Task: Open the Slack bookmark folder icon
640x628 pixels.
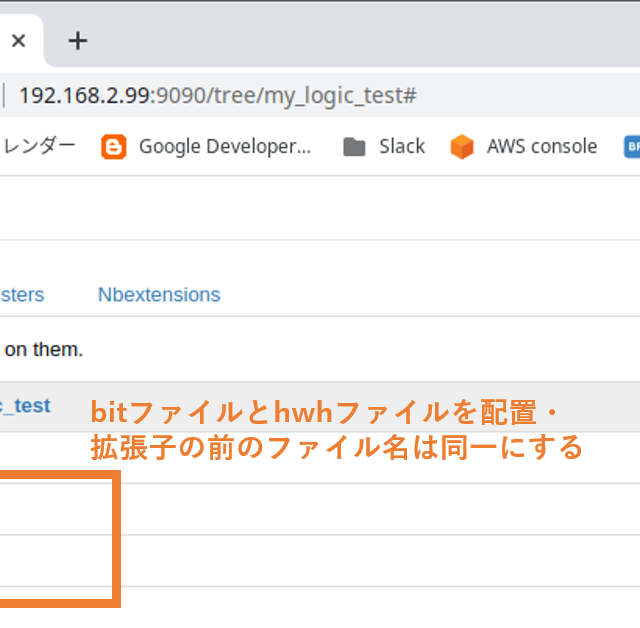Action: click(x=354, y=147)
